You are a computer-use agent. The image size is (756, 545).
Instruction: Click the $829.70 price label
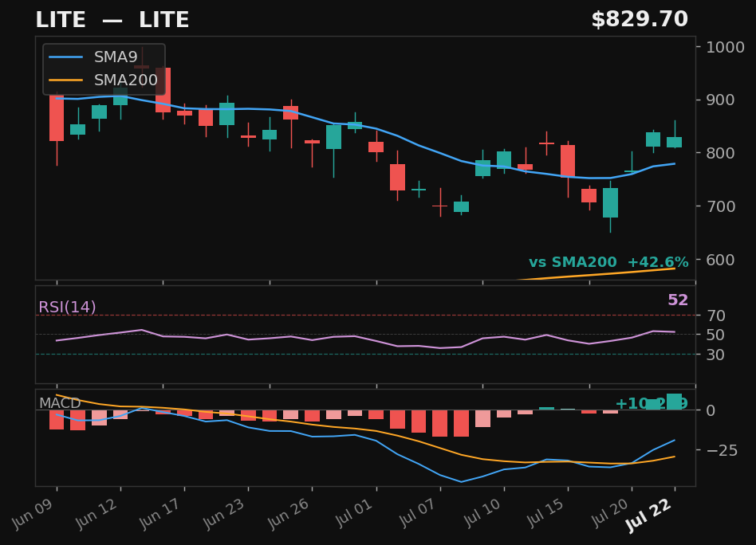(x=640, y=19)
